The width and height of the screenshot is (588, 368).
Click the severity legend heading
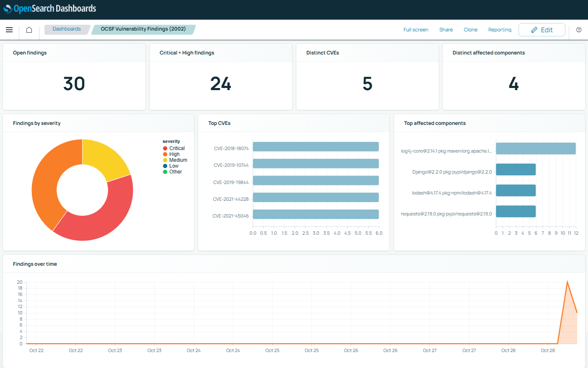pyautogui.click(x=171, y=142)
